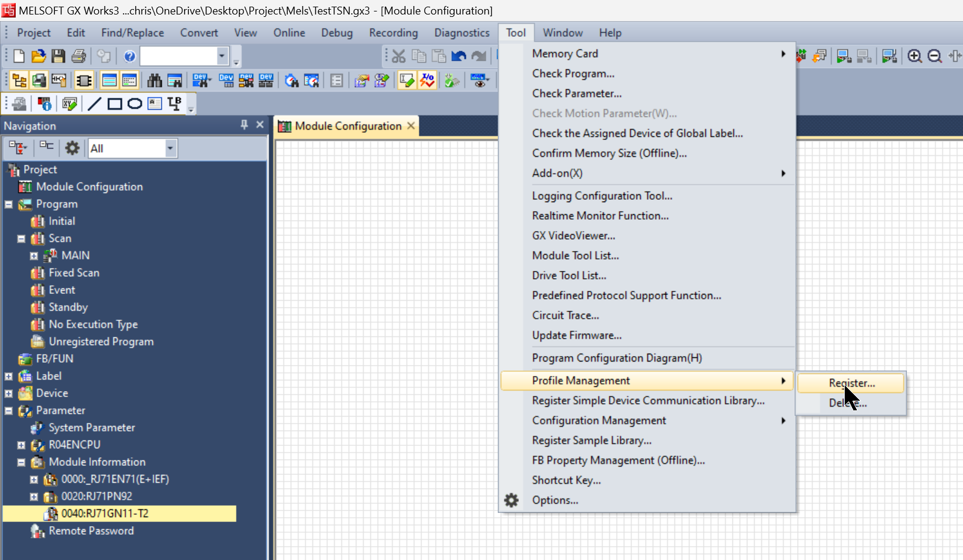Select Check Program... from Tool menu

(x=646, y=74)
